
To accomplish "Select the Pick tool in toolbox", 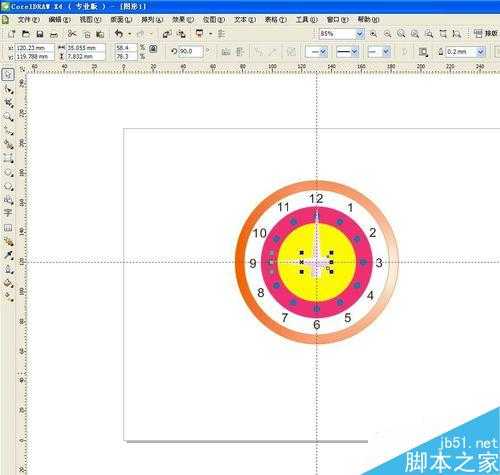I will pyautogui.click(x=8, y=74).
